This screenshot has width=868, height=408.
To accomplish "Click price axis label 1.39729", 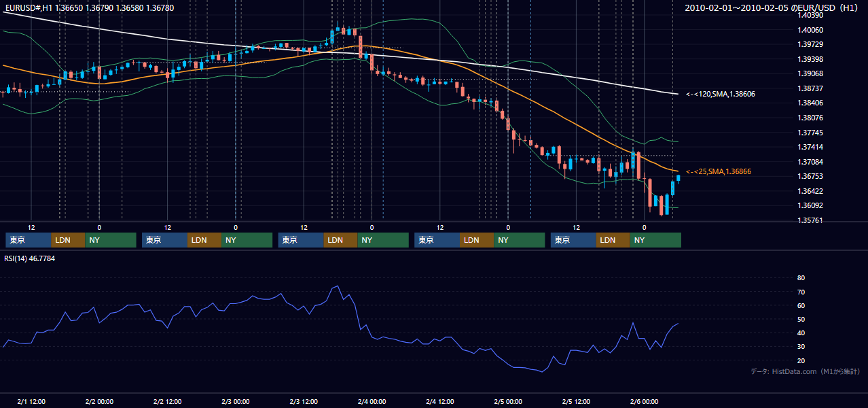I will click(x=810, y=44).
